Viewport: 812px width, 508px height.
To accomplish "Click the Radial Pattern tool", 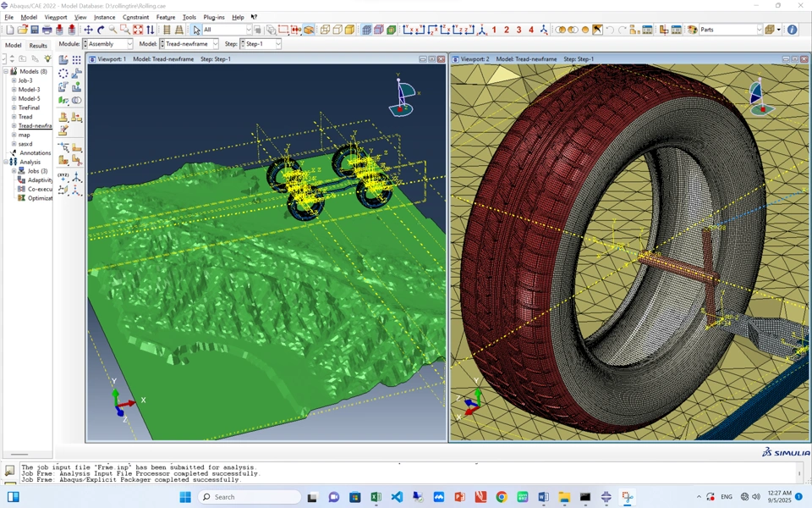I will pyautogui.click(x=63, y=73).
